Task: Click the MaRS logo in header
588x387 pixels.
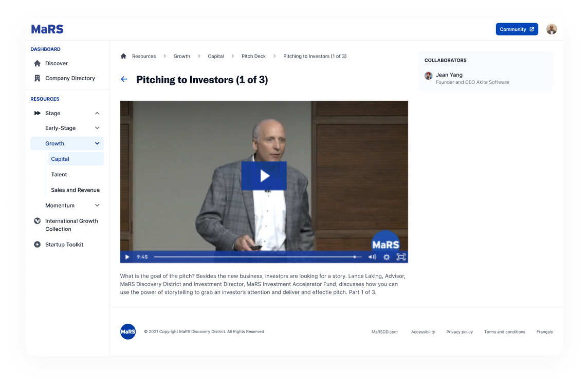Action: pos(47,29)
